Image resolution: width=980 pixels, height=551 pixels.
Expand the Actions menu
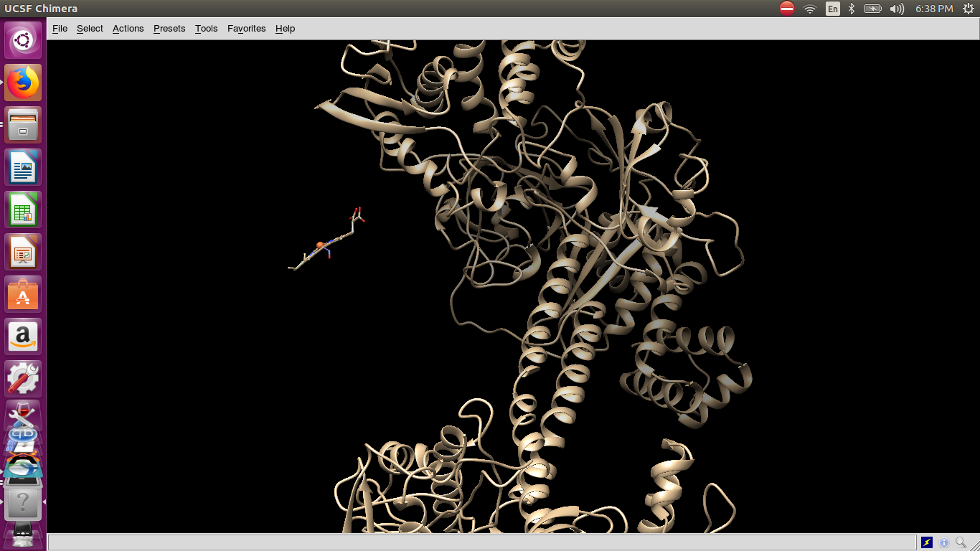click(128, 29)
